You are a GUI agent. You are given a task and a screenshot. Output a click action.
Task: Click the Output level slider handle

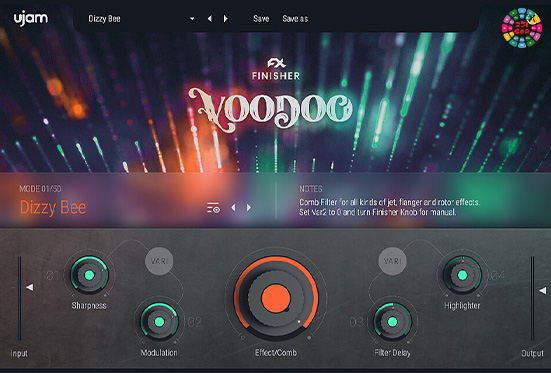[x=543, y=290]
